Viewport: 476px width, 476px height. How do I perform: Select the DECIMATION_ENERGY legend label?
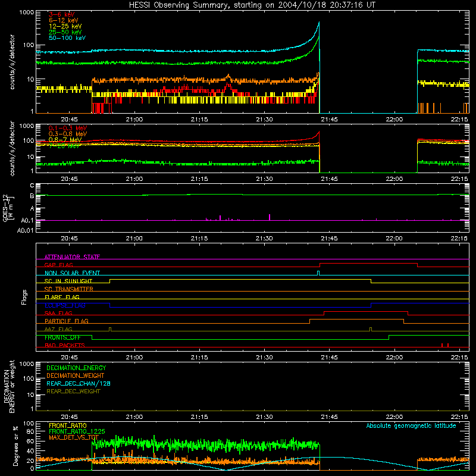[x=76, y=368]
